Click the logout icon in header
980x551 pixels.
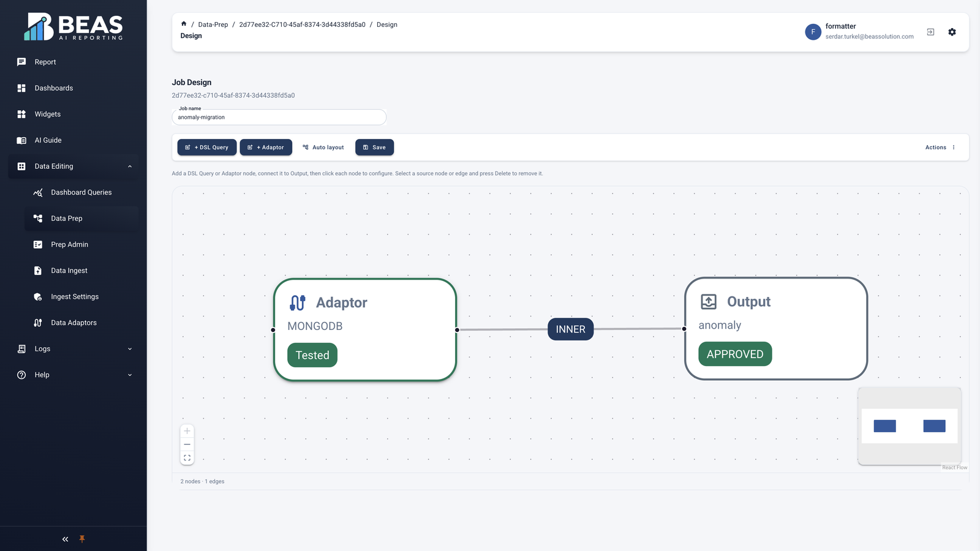click(x=930, y=32)
